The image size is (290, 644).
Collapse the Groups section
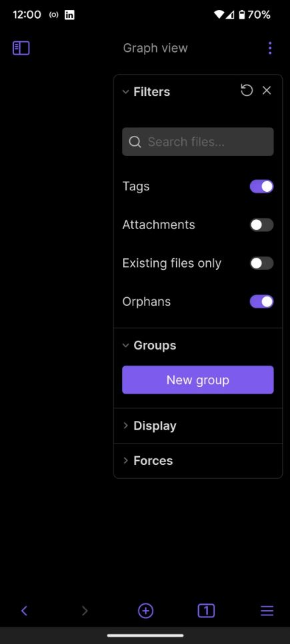pyautogui.click(x=149, y=346)
